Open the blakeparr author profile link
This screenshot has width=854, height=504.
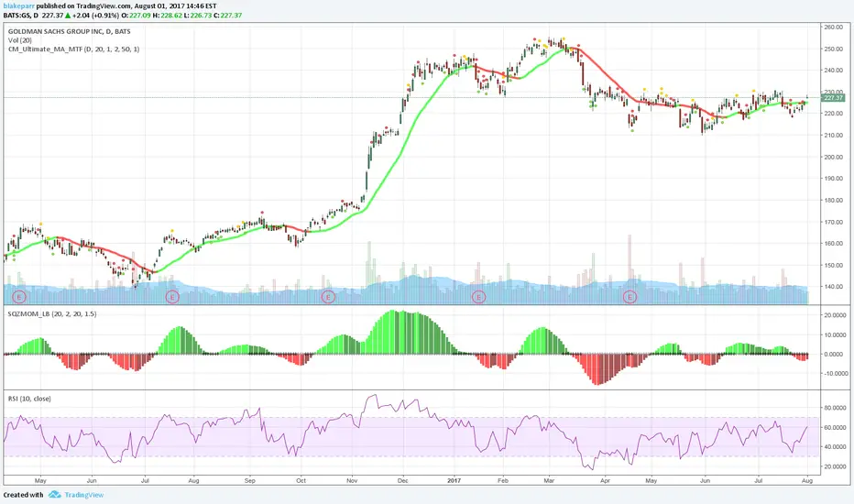19,6
